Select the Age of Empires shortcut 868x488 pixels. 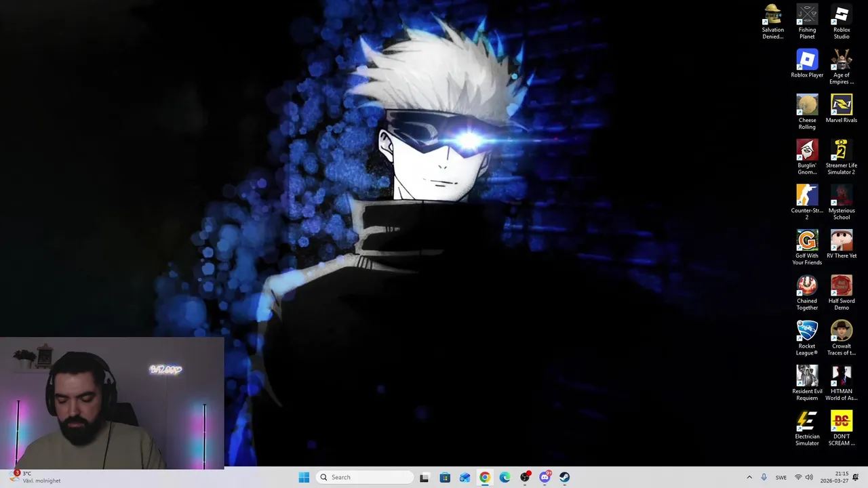pyautogui.click(x=842, y=67)
